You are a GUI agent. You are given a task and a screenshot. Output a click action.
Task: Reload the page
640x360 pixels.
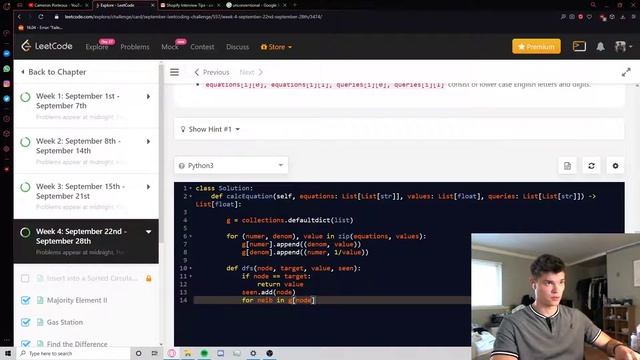coord(41,17)
